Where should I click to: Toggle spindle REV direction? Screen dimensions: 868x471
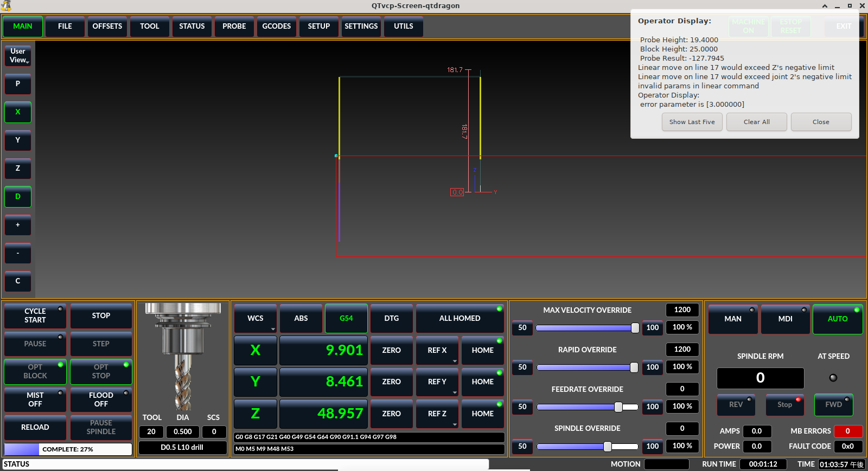pyautogui.click(x=736, y=405)
